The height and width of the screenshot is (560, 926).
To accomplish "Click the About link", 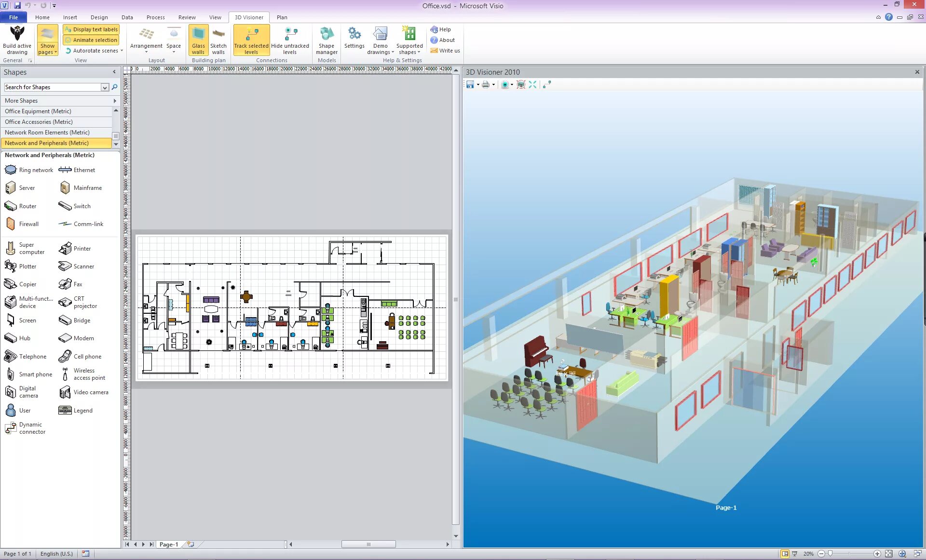I will click(x=446, y=40).
